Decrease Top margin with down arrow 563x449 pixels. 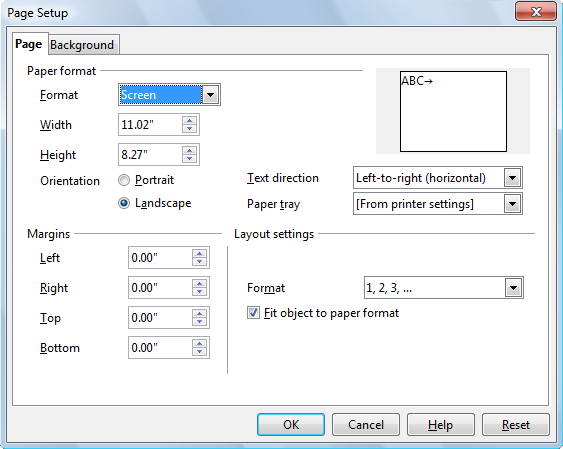pos(200,322)
